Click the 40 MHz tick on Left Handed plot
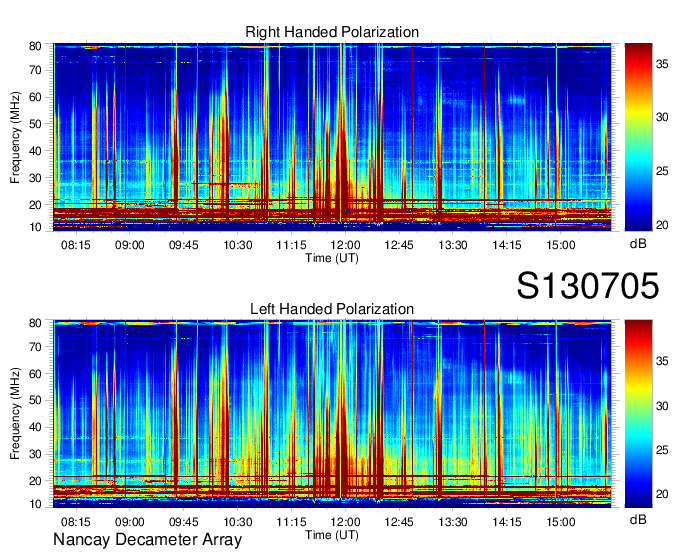This screenshot has height=552, width=680. (35, 427)
